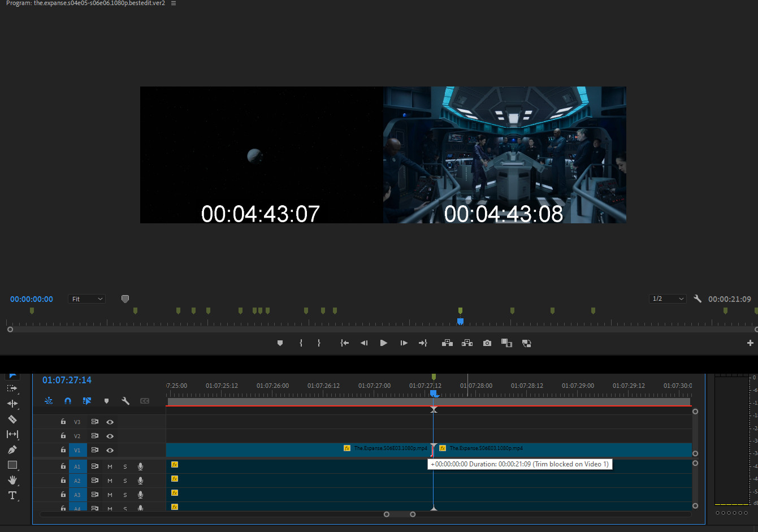This screenshot has width=758, height=532.
Task: Select the Razor tool
Action: coord(12,419)
